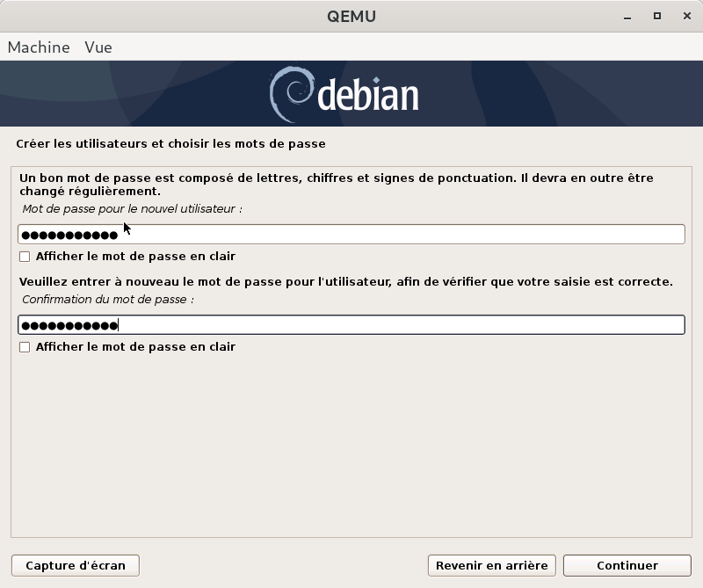The image size is (703, 588).
Task: Click the 'Mot de passe pour le nouvel utilisateur' label
Action: pyautogui.click(x=132, y=209)
